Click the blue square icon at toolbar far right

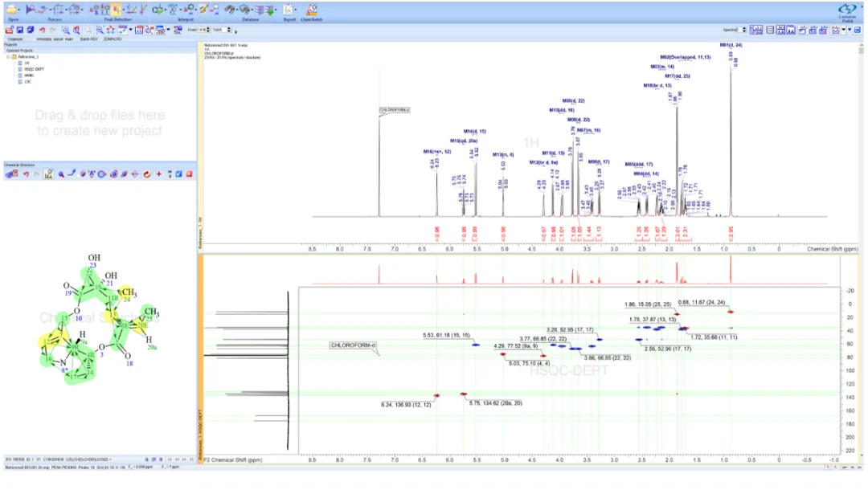point(857,30)
